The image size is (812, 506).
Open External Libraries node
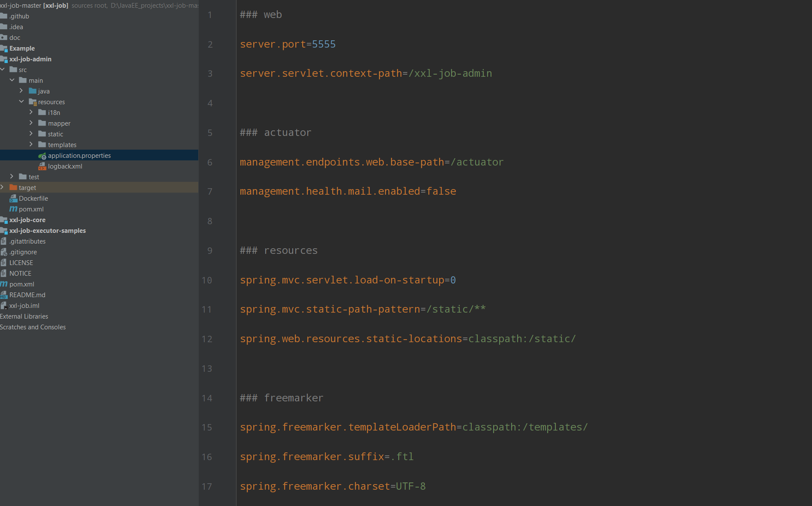24,316
